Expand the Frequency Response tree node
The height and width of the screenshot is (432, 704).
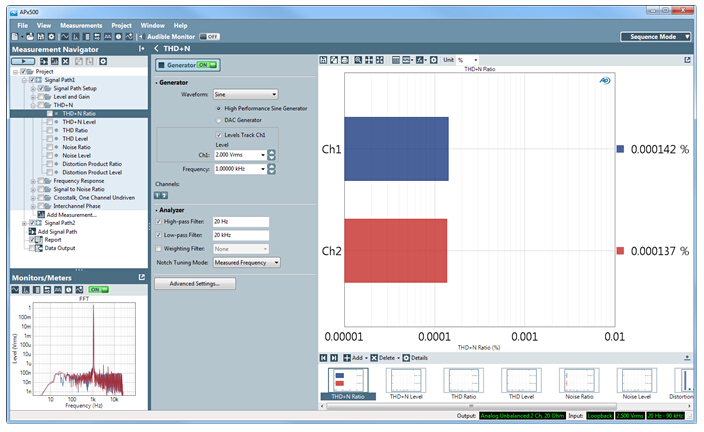point(33,181)
